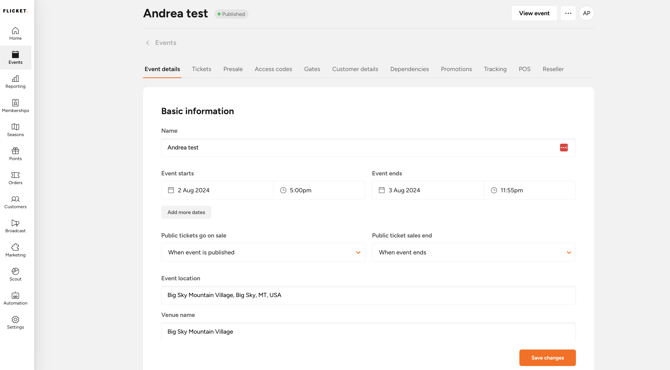Click the View event button
Viewport: 670px width, 370px height.
pyautogui.click(x=534, y=13)
